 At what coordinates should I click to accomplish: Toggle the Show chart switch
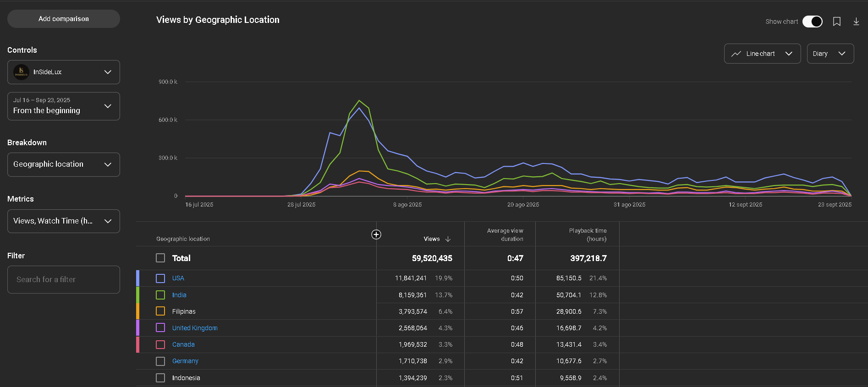coord(812,22)
